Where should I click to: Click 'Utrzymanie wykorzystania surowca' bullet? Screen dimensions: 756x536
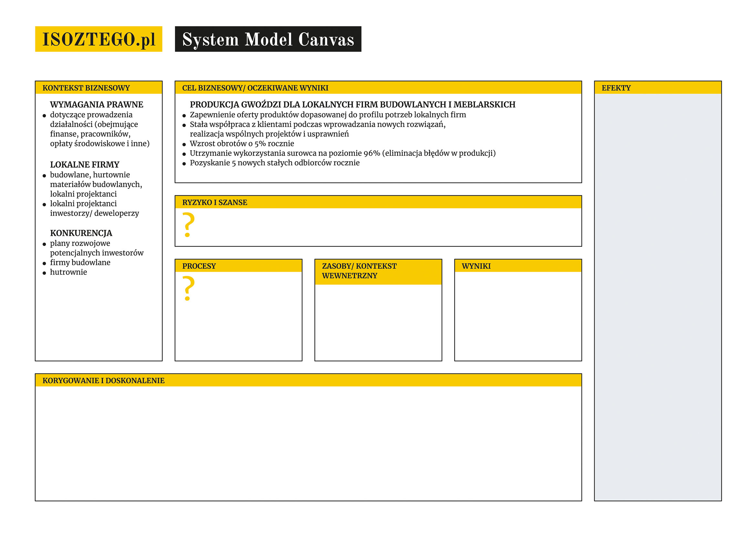(342, 153)
